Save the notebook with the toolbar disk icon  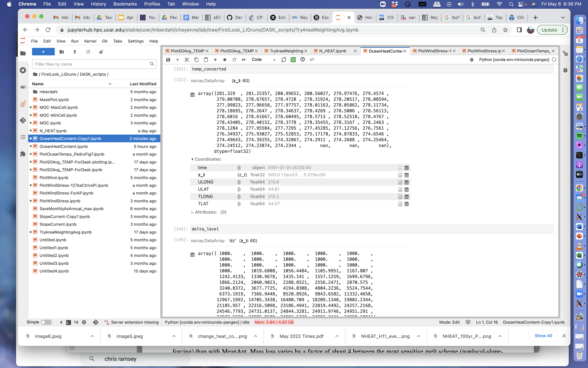(x=168, y=60)
